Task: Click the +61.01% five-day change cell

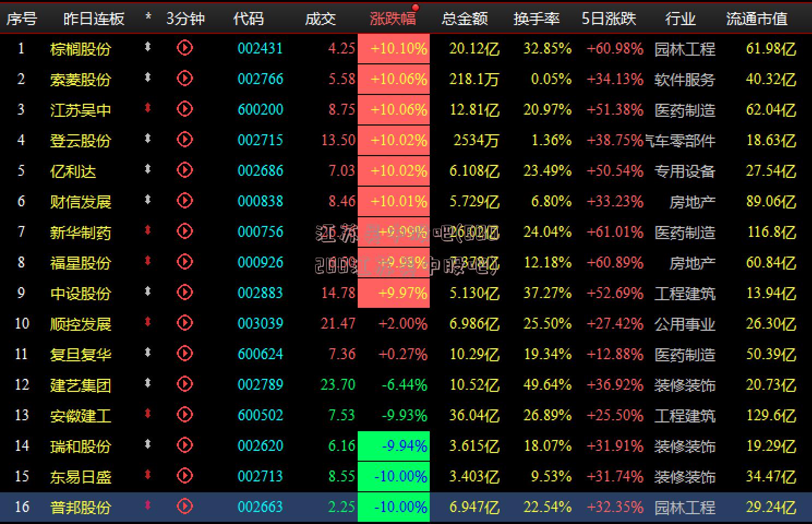Action: tap(615, 232)
